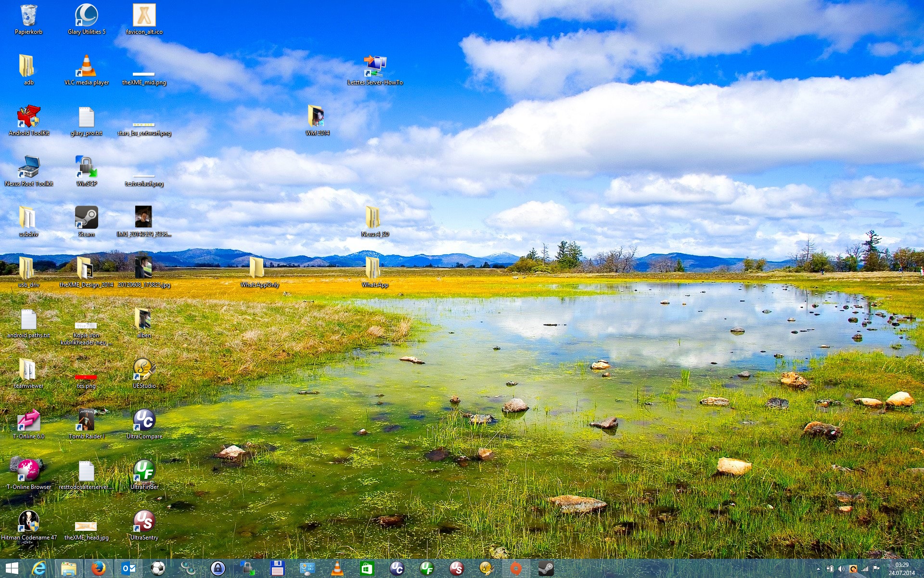The width and height of the screenshot is (924, 578).
Task: Open Internet Explorer in taskbar
Action: tap(38, 568)
